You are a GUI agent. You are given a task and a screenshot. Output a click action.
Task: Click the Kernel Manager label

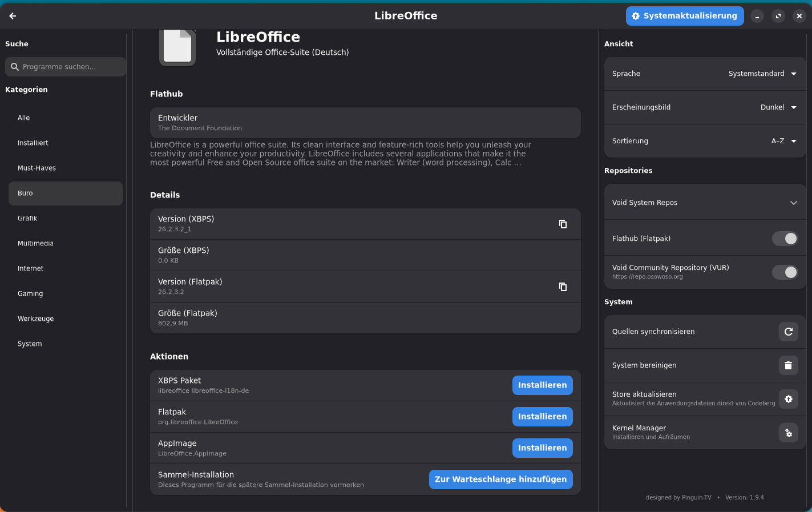[x=639, y=428]
